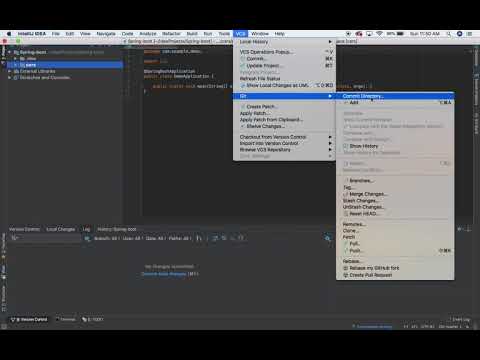
Task: Choose Show Local Changes as UML
Action: [x=284, y=85]
